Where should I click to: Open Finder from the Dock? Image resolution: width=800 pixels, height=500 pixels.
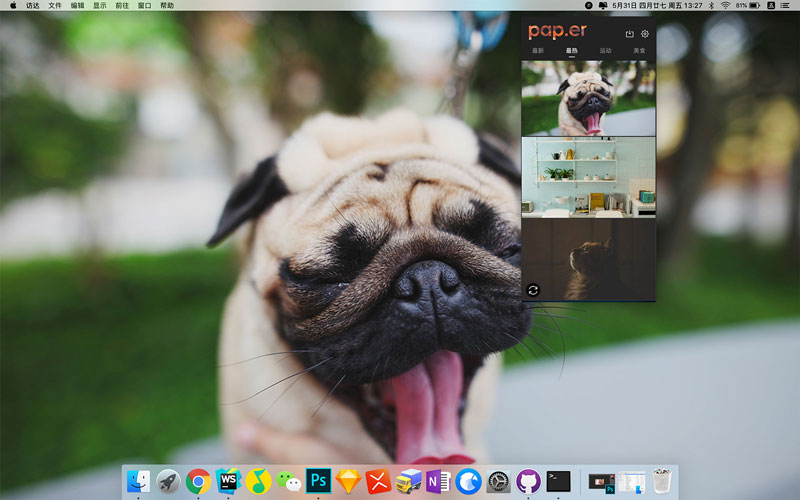point(138,481)
